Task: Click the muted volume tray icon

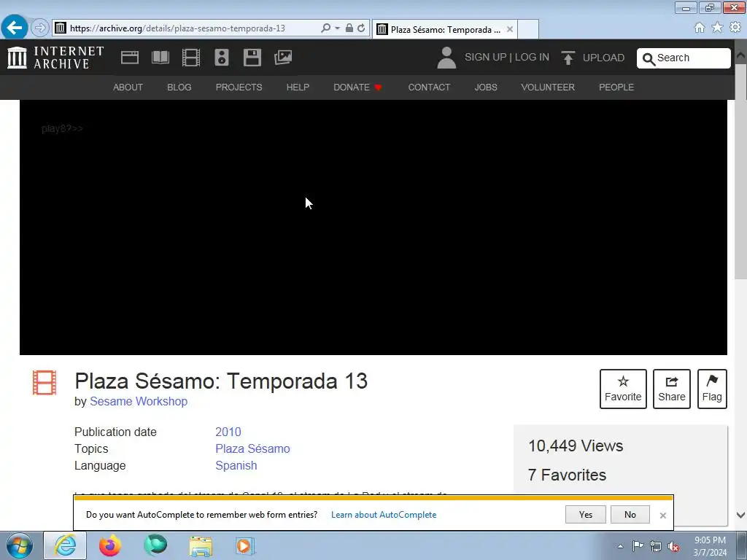Action: (673, 547)
